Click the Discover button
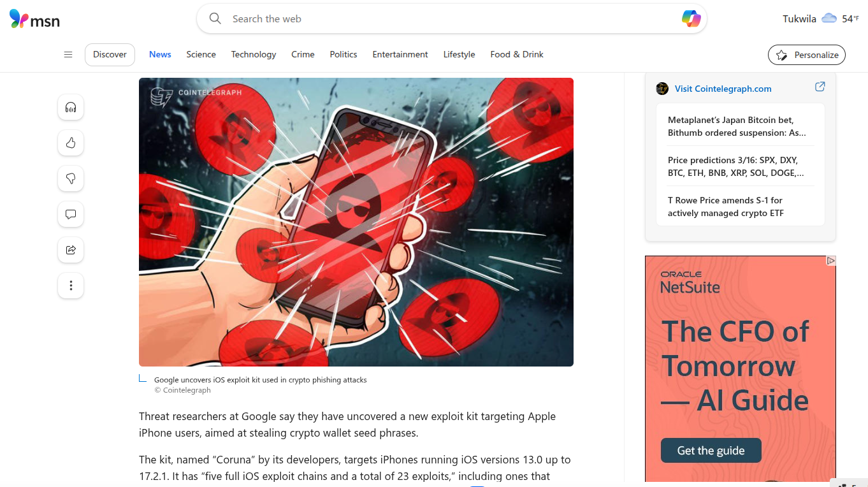 point(110,55)
